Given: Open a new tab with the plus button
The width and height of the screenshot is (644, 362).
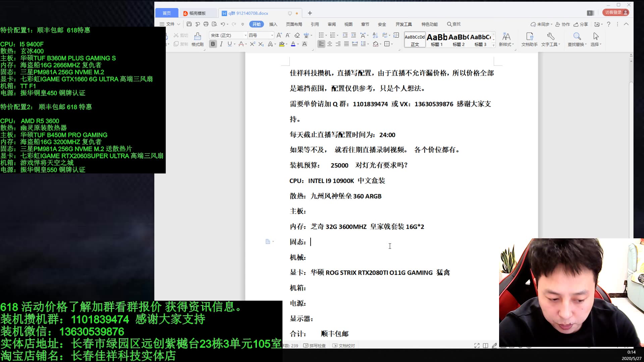Looking at the screenshot, I should click(x=310, y=13).
